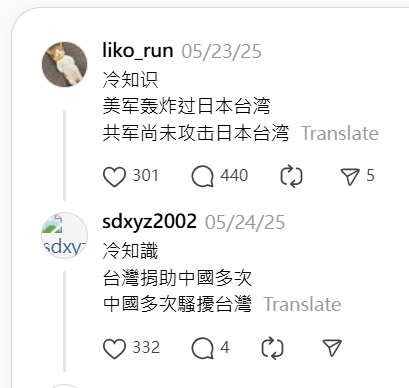Like liko_run's post with heart icon

114,176
